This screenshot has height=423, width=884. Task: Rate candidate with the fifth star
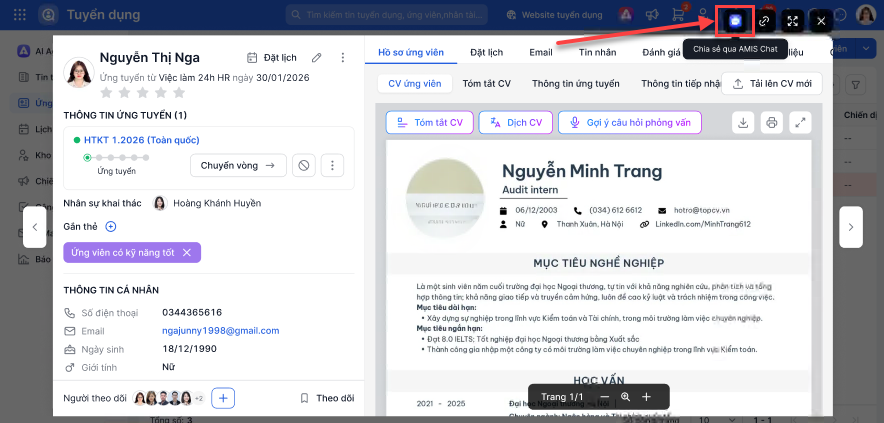pyautogui.click(x=179, y=92)
